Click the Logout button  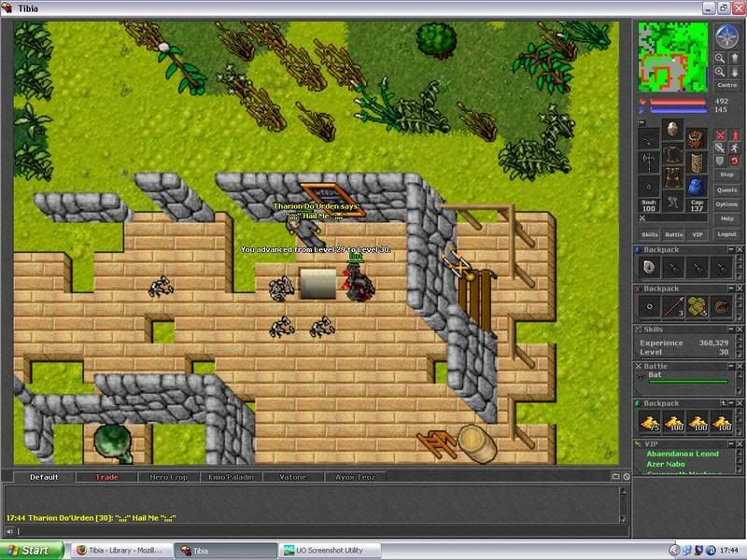point(727,234)
